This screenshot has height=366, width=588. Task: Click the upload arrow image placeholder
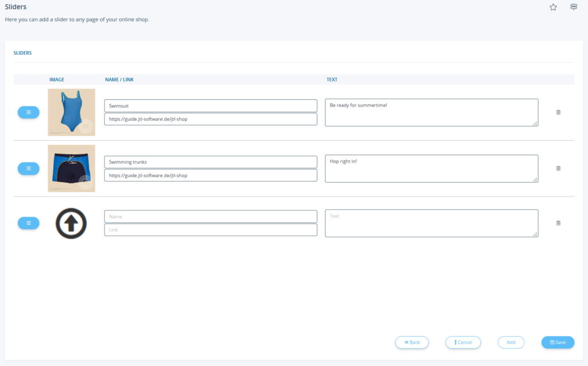71,223
